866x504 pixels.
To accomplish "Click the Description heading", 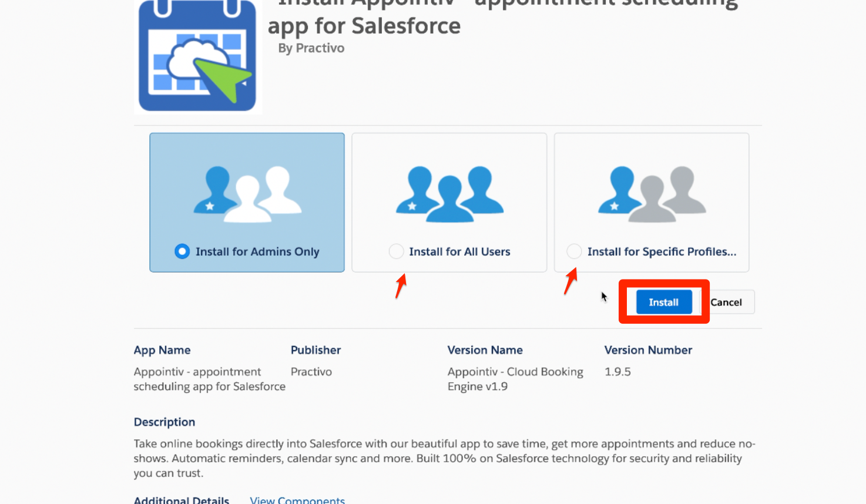I will 165,422.
